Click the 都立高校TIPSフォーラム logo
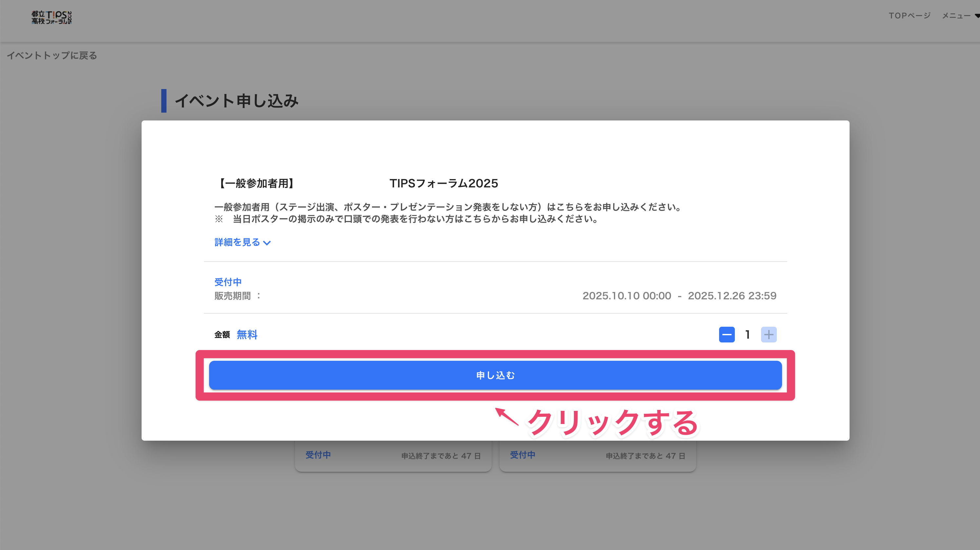 [52, 17]
